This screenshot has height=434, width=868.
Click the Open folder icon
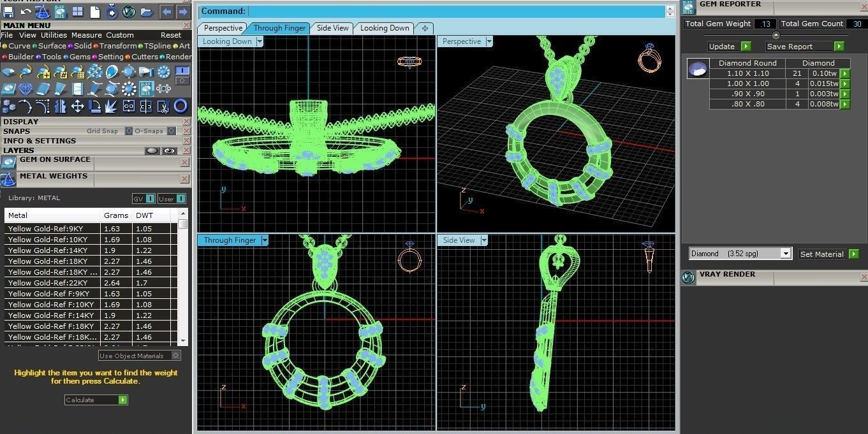click(146, 11)
